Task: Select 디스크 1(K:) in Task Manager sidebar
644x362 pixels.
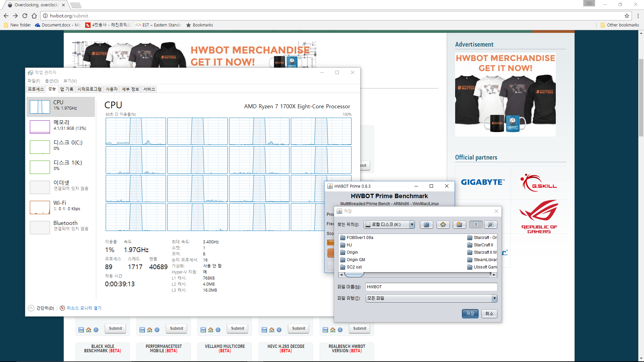Action: coord(61,167)
